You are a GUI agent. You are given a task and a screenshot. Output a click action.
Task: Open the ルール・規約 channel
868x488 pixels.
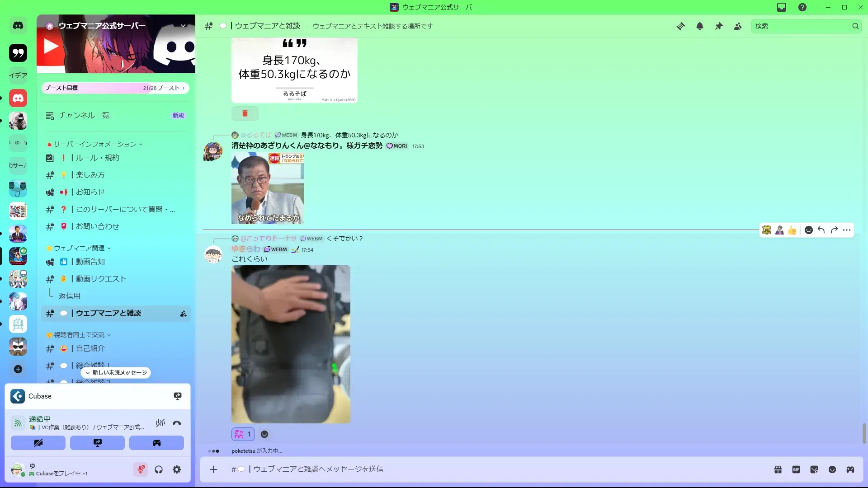[x=97, y=158]
